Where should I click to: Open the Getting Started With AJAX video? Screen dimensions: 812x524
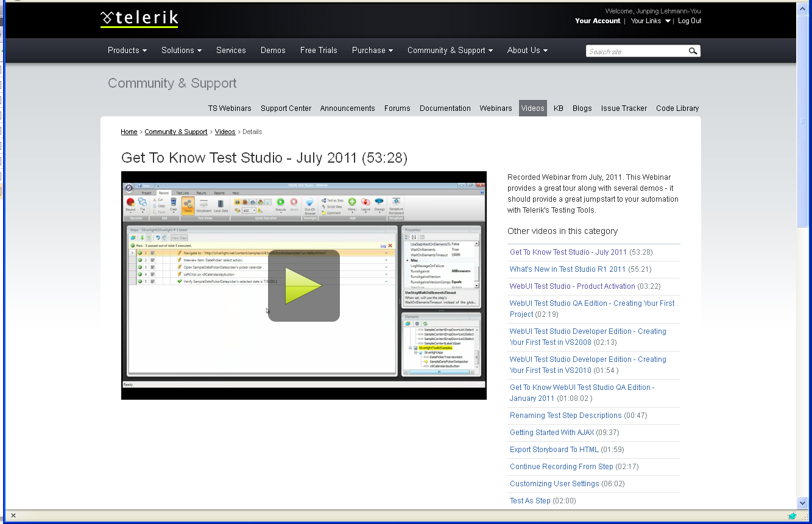(552, 433)
